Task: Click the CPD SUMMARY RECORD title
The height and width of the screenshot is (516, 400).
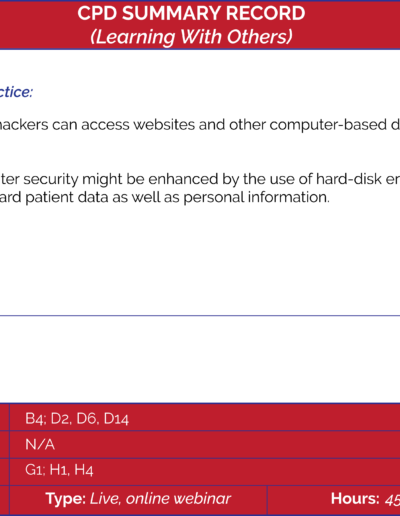Action: point(191,14)
